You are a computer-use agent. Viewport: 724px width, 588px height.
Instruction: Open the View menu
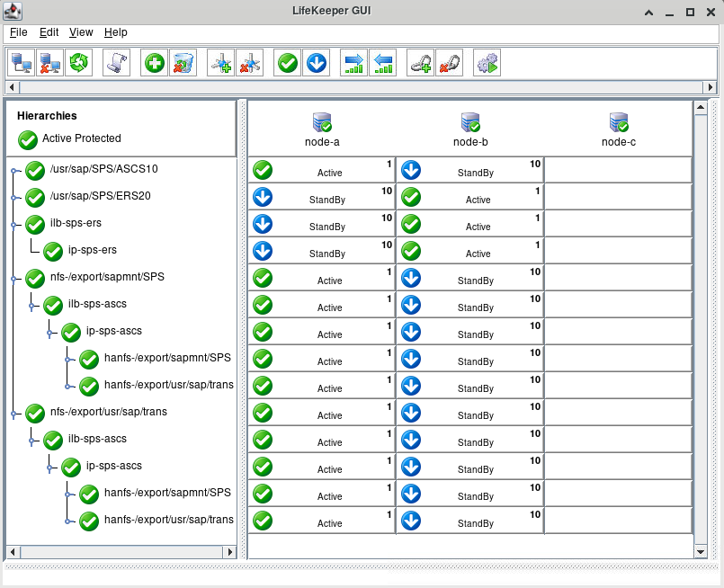pyautogui.click(x=81, y=32)
